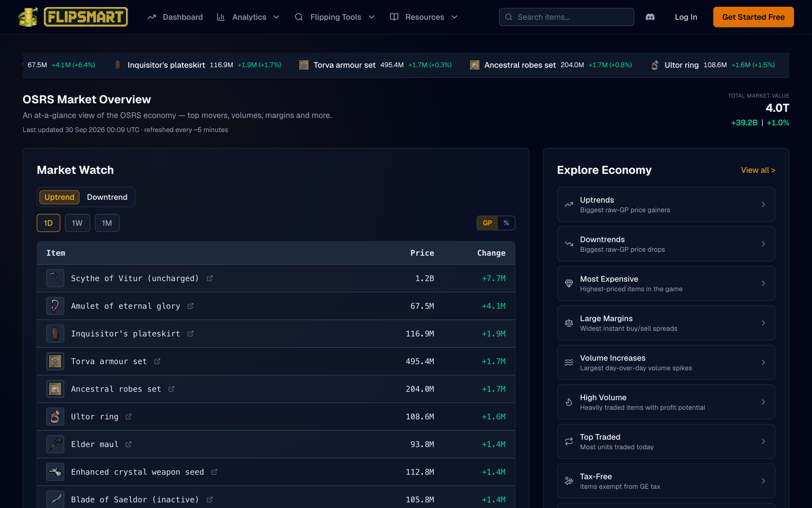
Task: Open external link beside Blade of Saeldor
Action: (210, 500)
